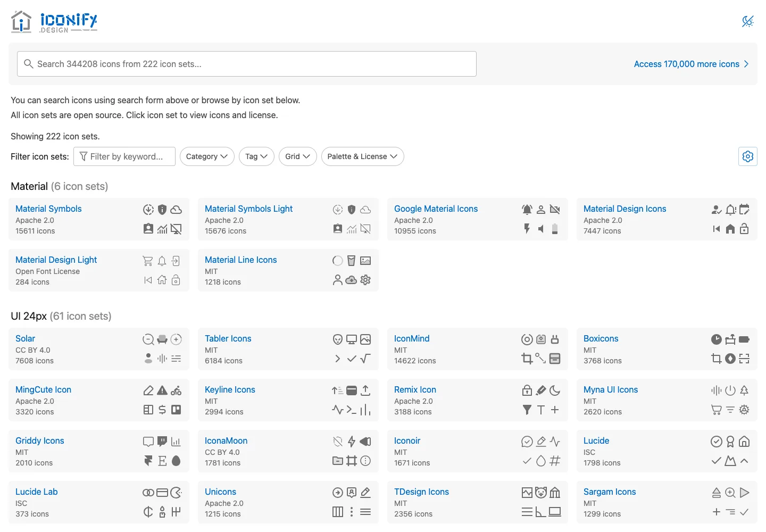Click the cat face icon in TDesign Icons card
This screenshot has width=766, height=532.
[541, 493]
